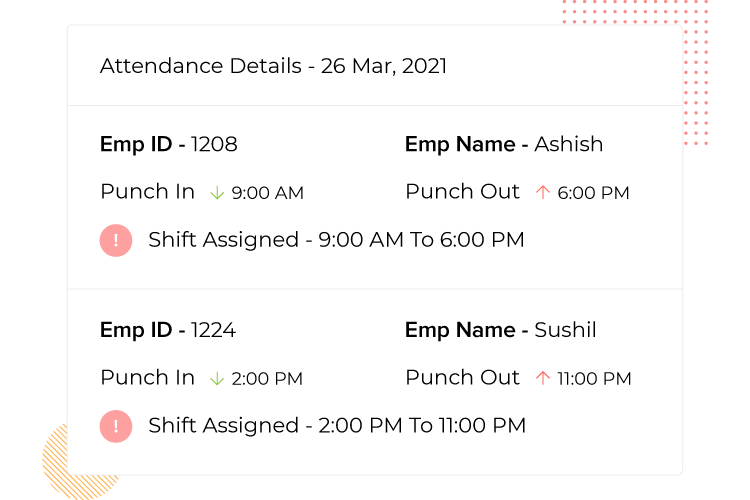The image size is (750, 500).
Task: Click green punch-in arrow next to 9:00 AM
Action: coord(217,193)
